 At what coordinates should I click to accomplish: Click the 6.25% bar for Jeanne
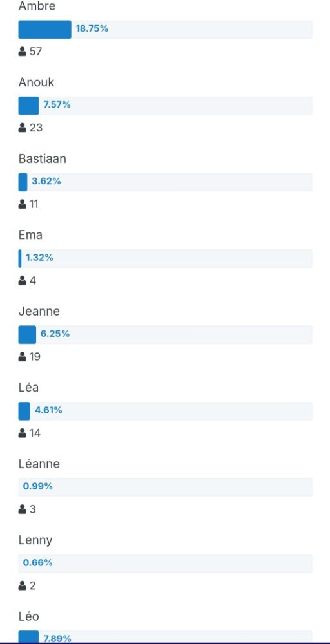pos(165,334)
